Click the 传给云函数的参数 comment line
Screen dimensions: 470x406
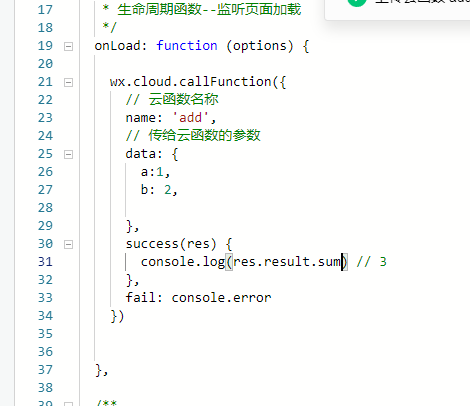coord(193,135)
